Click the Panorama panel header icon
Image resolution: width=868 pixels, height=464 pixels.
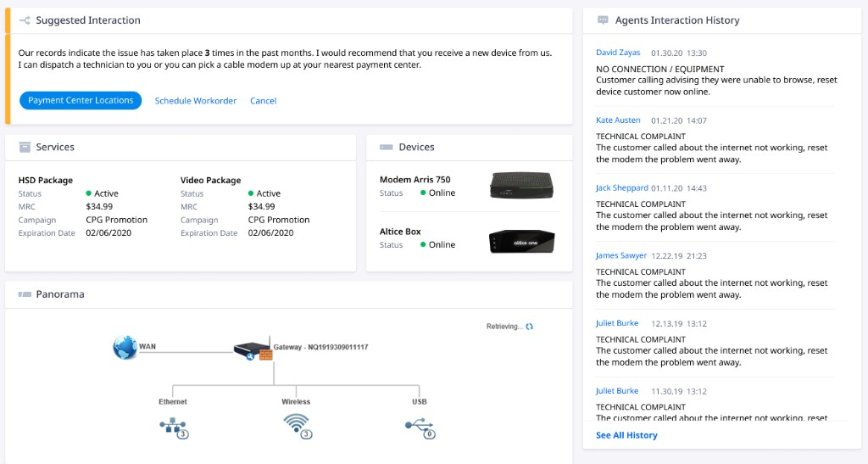point(25,294)
